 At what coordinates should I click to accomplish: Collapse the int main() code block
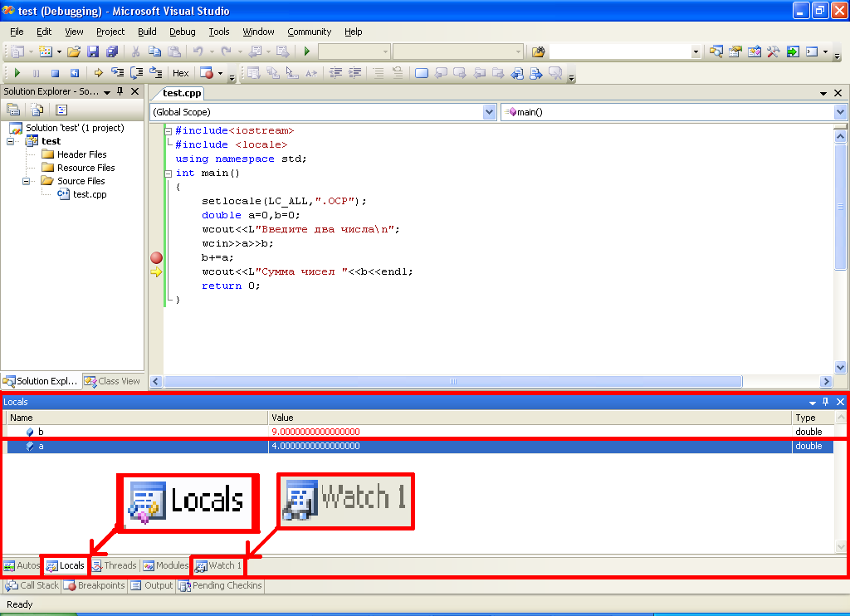pyautogui.click(x=169, y=174)
